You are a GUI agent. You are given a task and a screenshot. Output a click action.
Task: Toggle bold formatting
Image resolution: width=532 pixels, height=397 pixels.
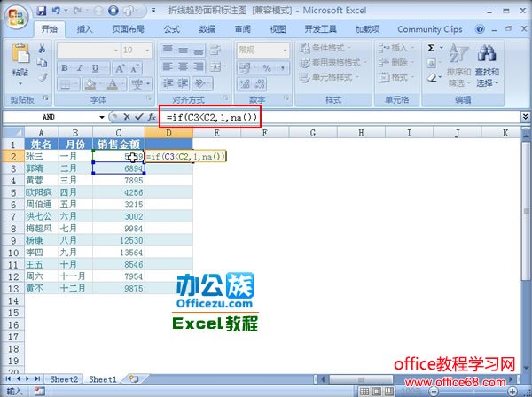coord(65,68)
